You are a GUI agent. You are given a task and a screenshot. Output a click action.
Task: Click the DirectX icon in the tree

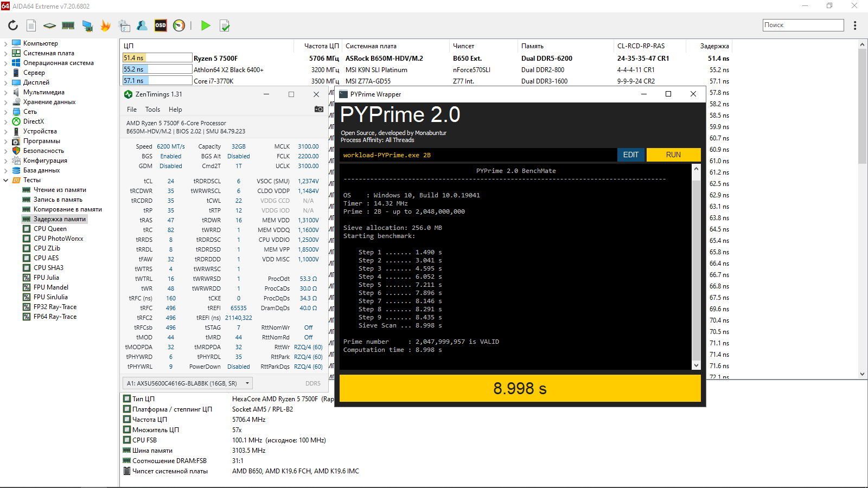pyautogui.click(x=16, y=121)
